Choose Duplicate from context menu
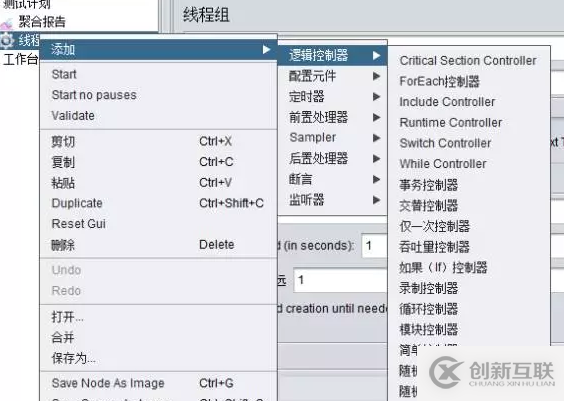 click(159, 203)
